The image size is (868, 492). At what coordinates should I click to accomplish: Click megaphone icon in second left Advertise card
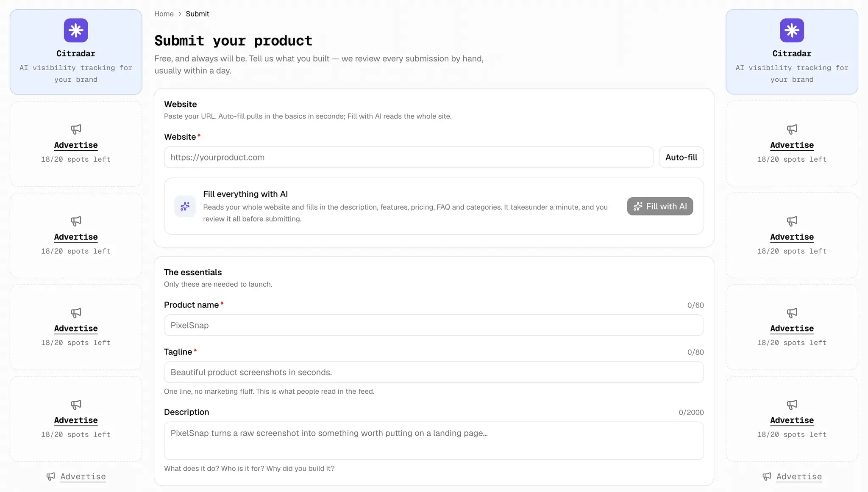(76, 221)
